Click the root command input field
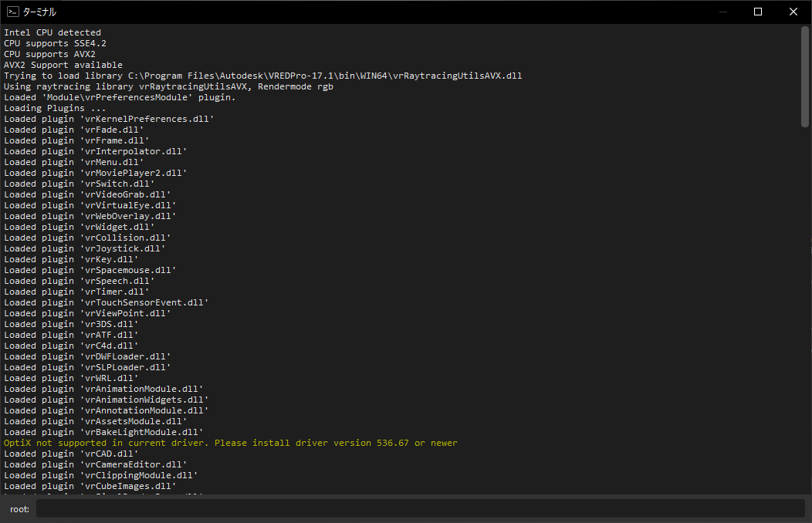The height and width of the screenshot is (523, 812). (420, 509)
